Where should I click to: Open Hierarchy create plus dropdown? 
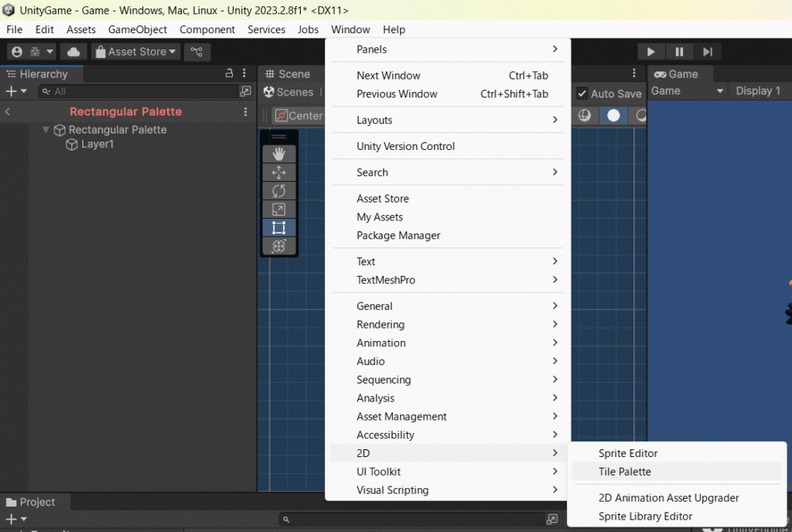[x=15, y=91]
